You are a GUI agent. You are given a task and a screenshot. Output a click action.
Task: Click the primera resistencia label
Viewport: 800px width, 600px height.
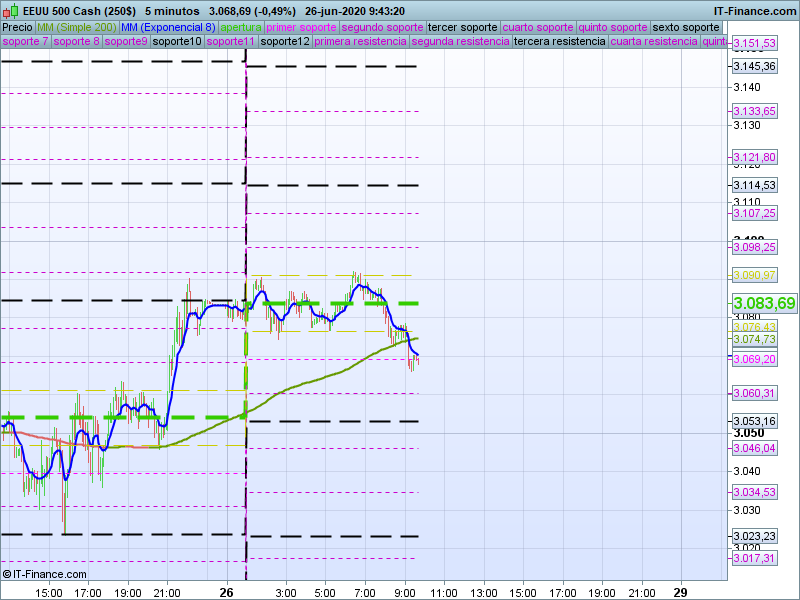pyautogui.click(x=360, y=42)
